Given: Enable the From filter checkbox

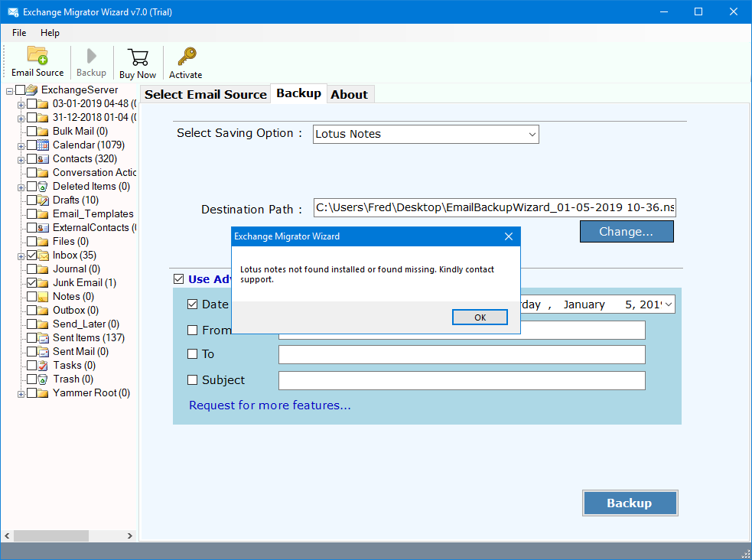Looking at the screenshot, I should (192, 330).
